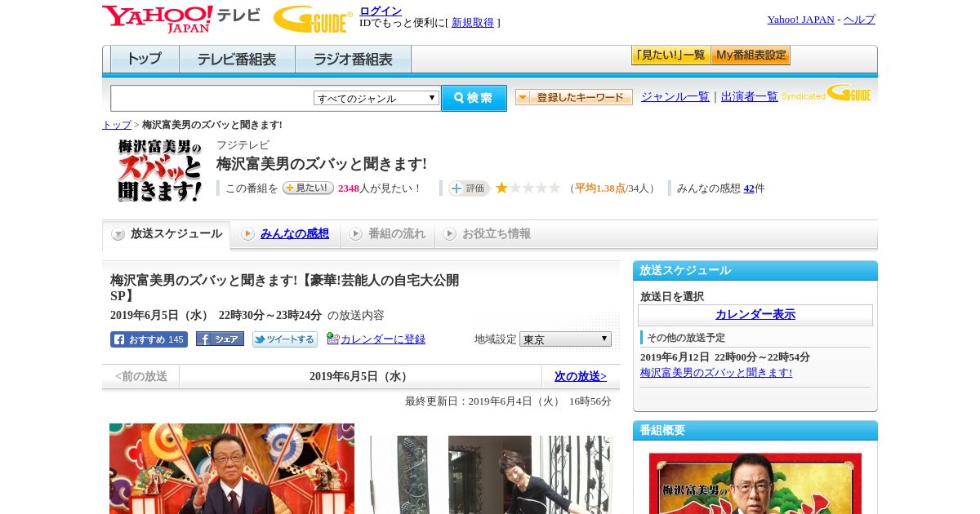Open the「見たい!」一覧 button

tap(670, 55)
